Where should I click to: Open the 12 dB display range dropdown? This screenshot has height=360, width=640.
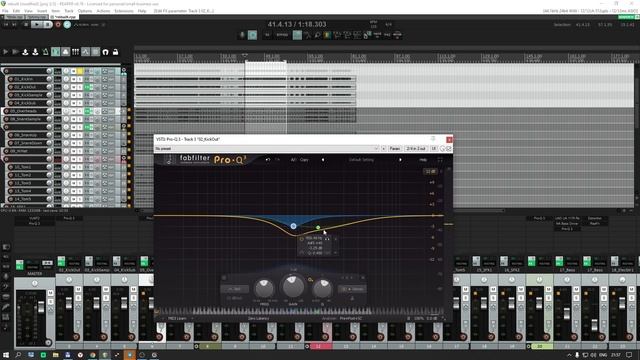pos(430,171)
